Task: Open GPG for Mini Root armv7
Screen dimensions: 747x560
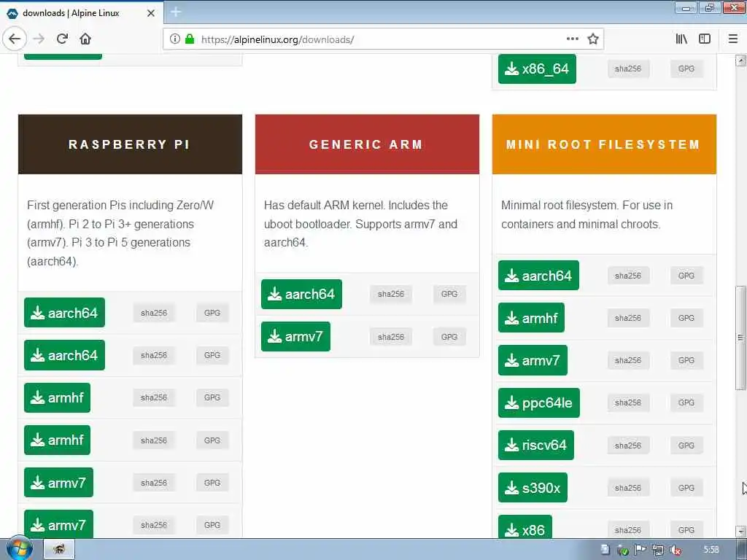Action: tap(686, 360)
